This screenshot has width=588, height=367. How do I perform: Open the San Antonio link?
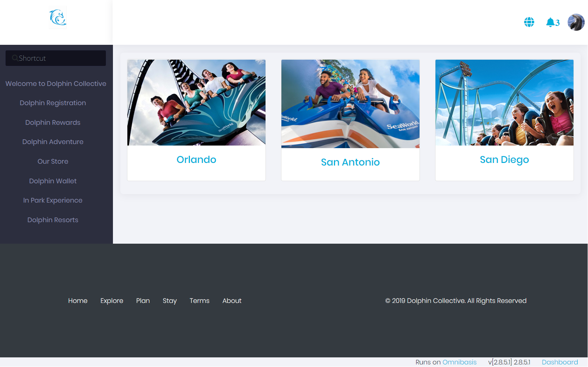(350, 162)
